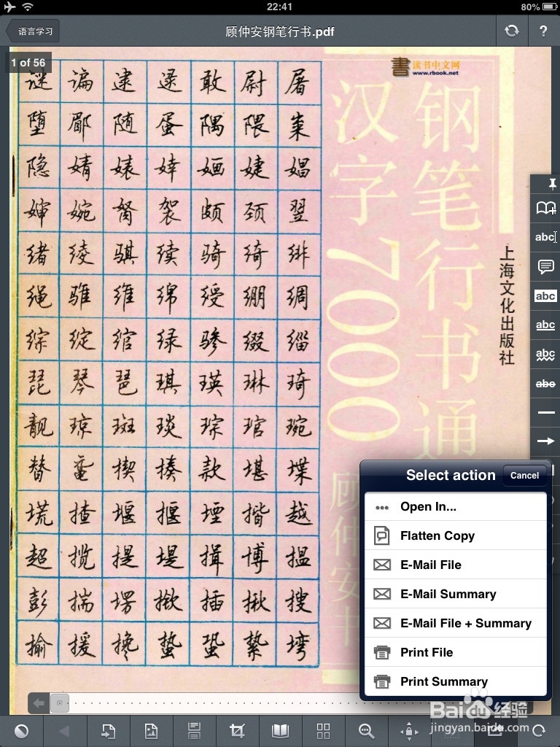Pin the annotation sidebar with pushpin icon
The image size is (560, 747).
point(552,184)
